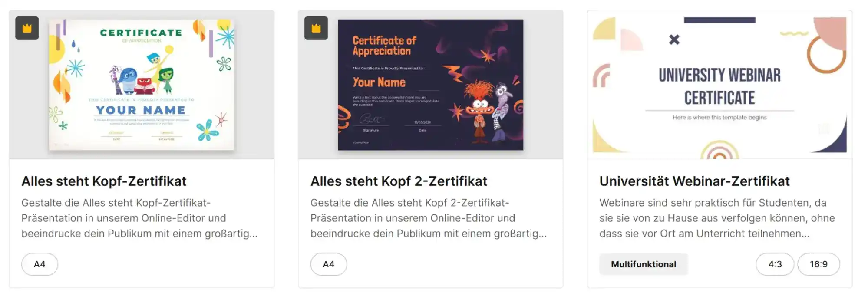Click the Multifunktional tag
The image size is (868, 296).
coord(644,264)
